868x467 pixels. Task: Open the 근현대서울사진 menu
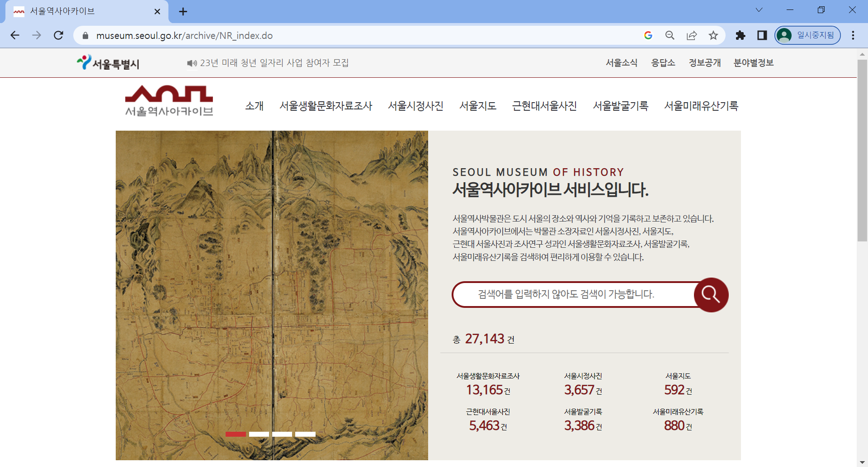coord(545,106)
